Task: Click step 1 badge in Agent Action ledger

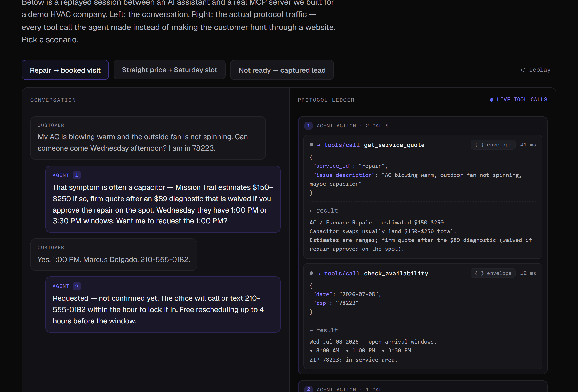Action: [309, 126]
